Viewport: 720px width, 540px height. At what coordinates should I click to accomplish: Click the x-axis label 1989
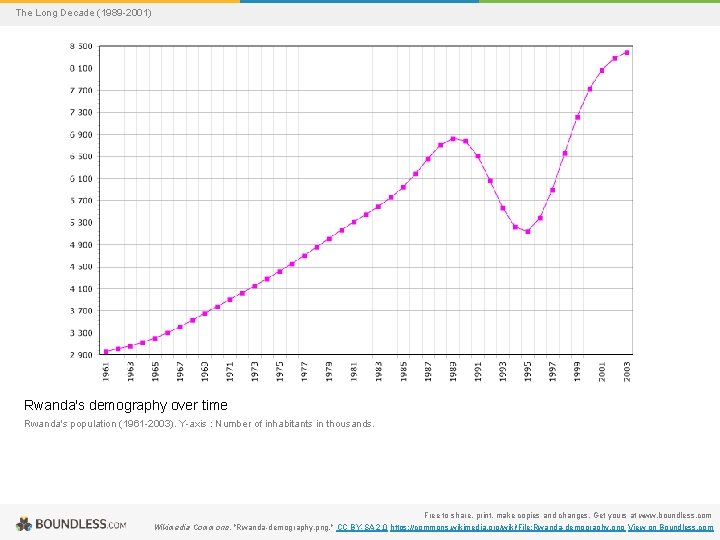coord(453,371)
